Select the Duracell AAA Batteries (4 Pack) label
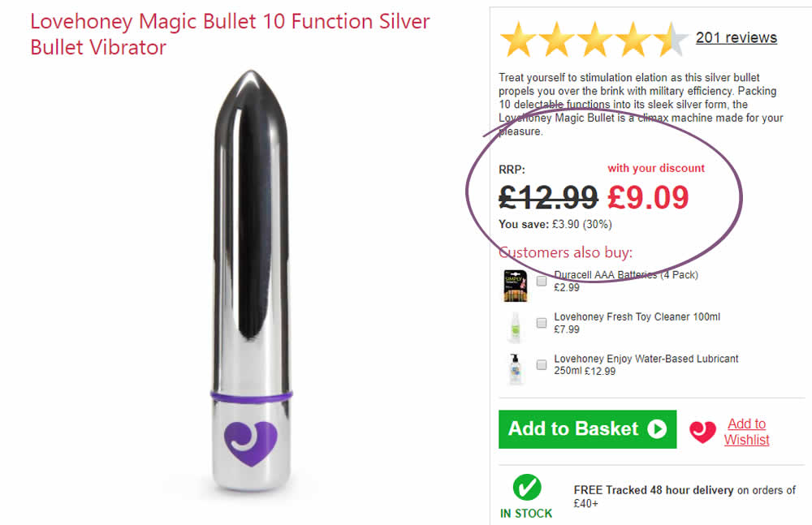The width and height of the screenshot is (812, 525). (625, 275)
